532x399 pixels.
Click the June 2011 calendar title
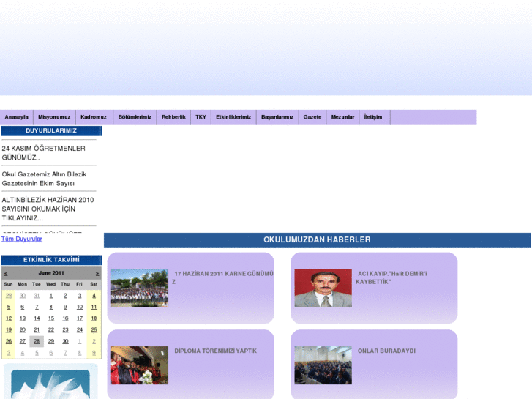coord(51,273)
